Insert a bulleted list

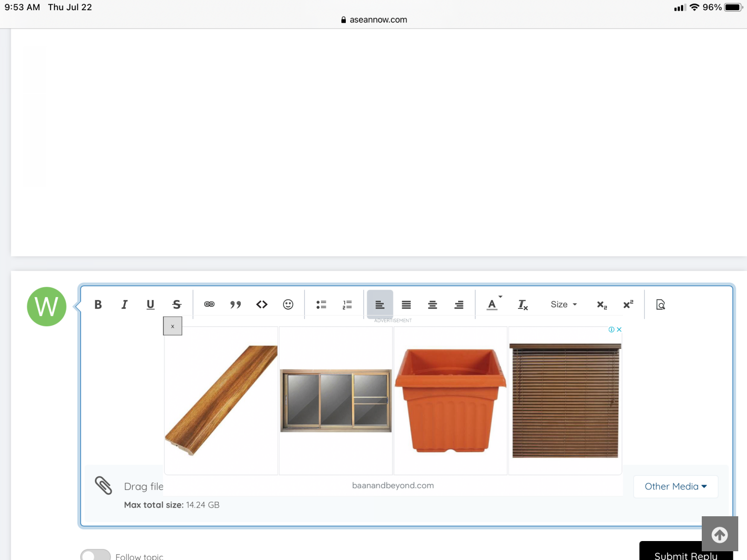pos(321,305)
